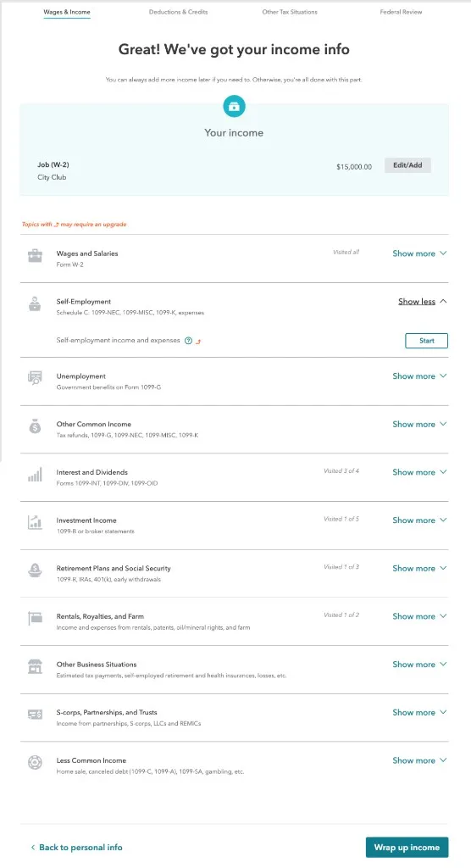
Task: Click the Investment Income chart icon
Action: coord(35,522)
